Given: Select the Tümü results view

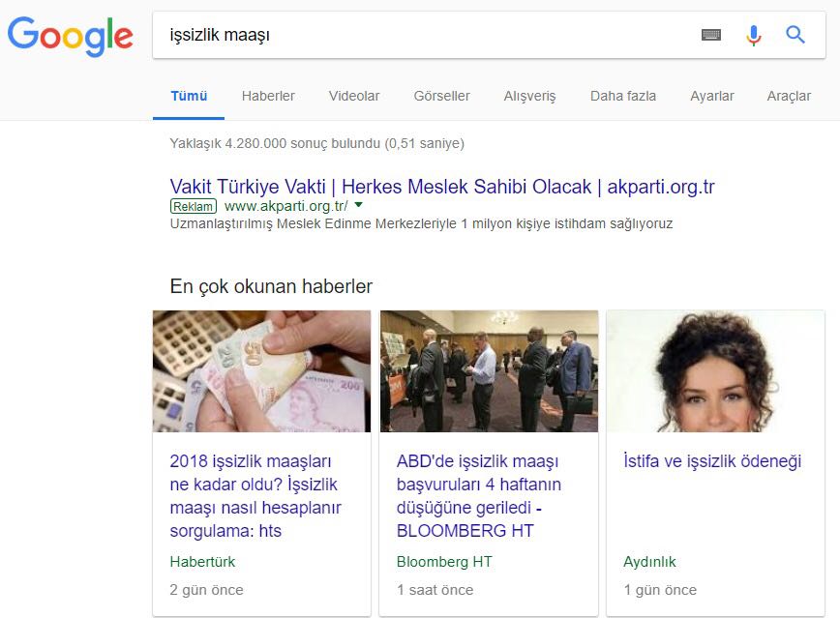Looking at the screenshot, I should (188, 96).
